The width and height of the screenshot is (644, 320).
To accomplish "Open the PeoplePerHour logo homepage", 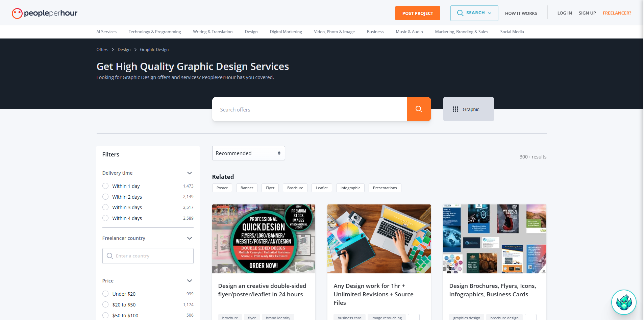I will tap(45, 13).
